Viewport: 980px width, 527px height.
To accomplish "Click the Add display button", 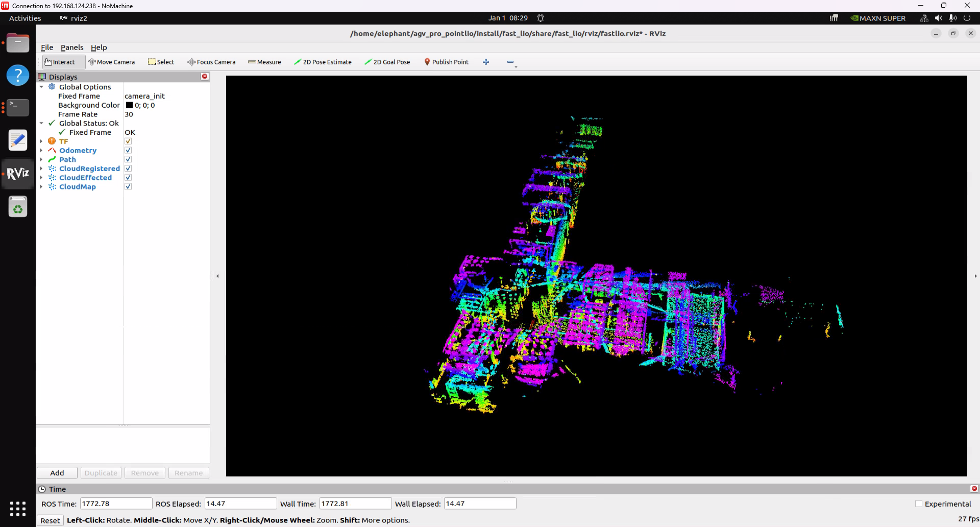I will (57, 473).
